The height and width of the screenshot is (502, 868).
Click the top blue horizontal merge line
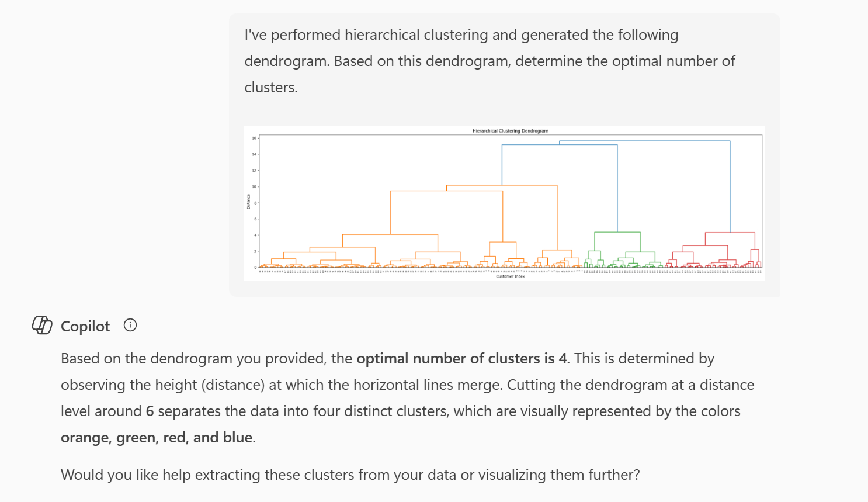(643, 141)
